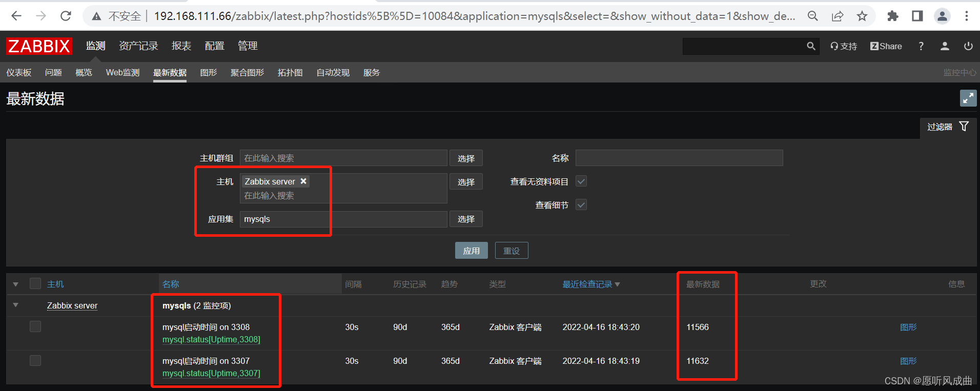Screen dimensions: 980x391
Task: Open the 管理 main menu
Action: (x=248, y=46)
